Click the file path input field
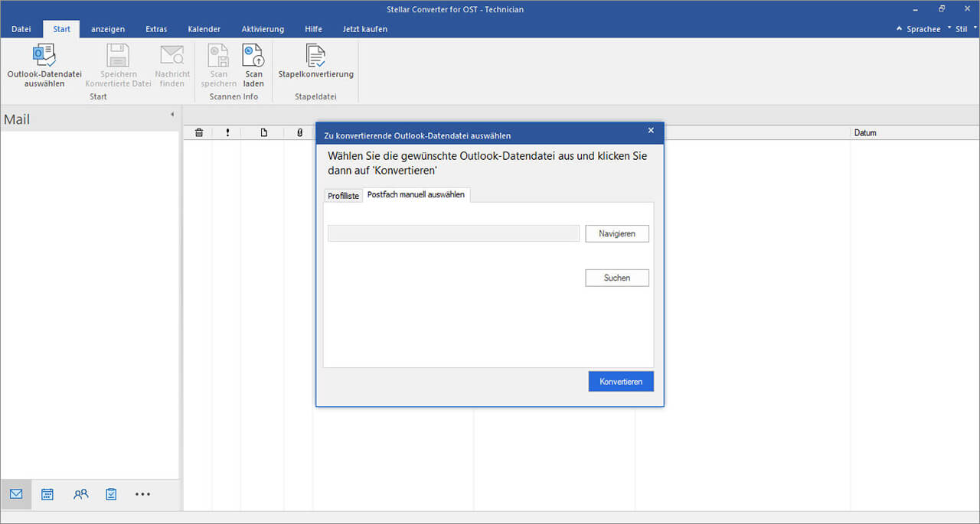This screenshot has width=980, height=524. [x=453, y=233]
